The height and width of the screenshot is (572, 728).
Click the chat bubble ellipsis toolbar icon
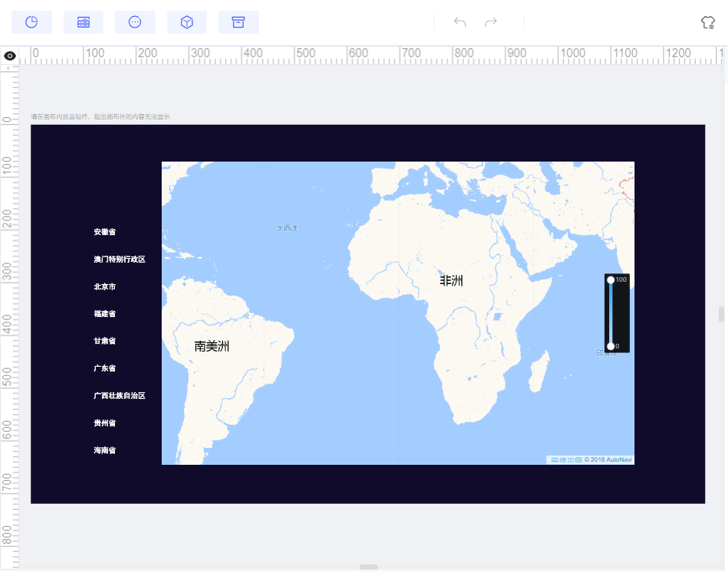click(x=135, y=22)
